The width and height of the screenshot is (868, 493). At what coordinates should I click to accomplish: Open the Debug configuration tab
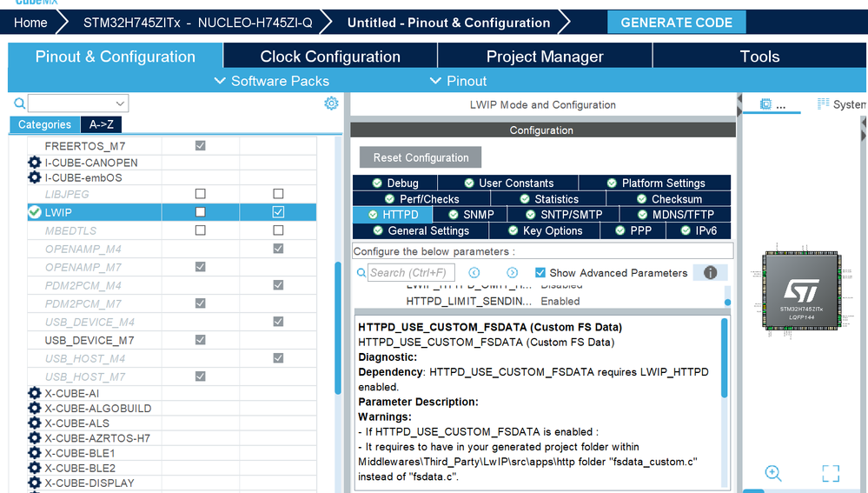(x=394, y=183)
